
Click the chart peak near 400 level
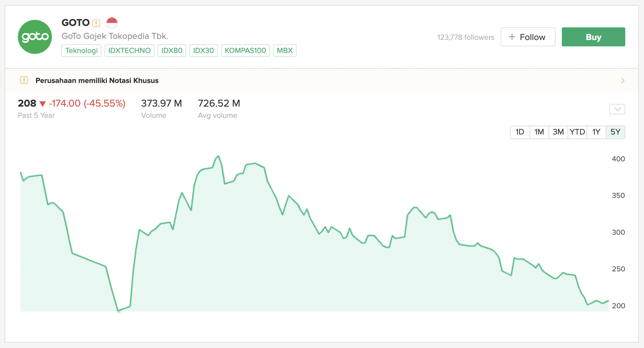point(218,156)
